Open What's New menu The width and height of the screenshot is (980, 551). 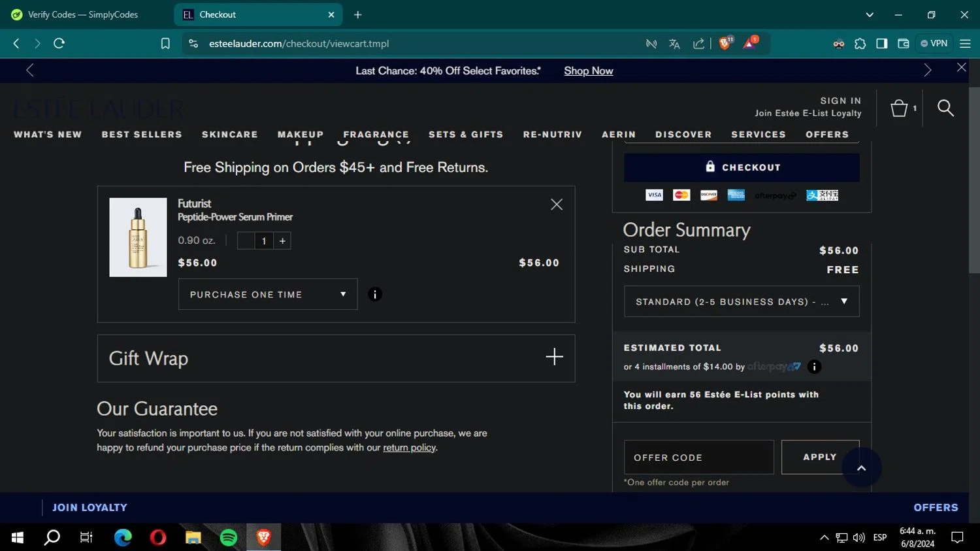[48, 134]
